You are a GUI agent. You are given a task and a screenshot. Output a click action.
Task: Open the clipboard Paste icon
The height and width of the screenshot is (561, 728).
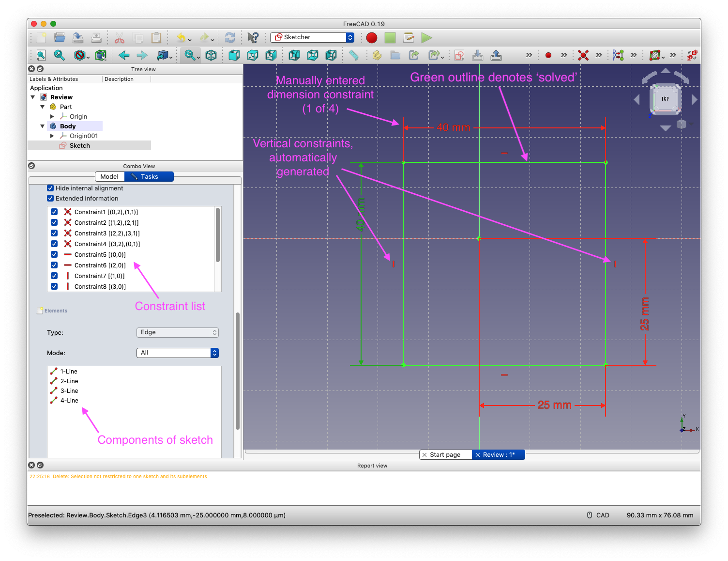[x=156, y=37]
